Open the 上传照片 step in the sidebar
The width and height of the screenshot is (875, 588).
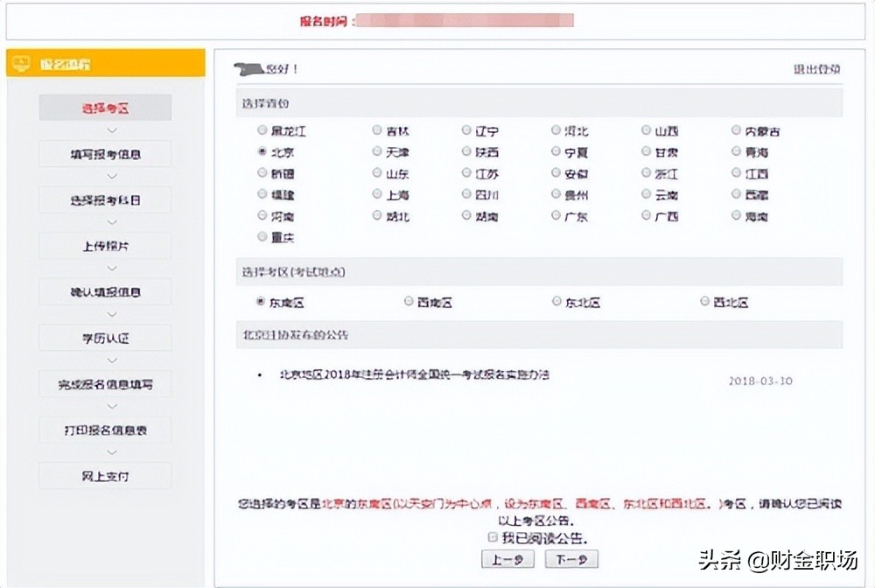point(104,245)
